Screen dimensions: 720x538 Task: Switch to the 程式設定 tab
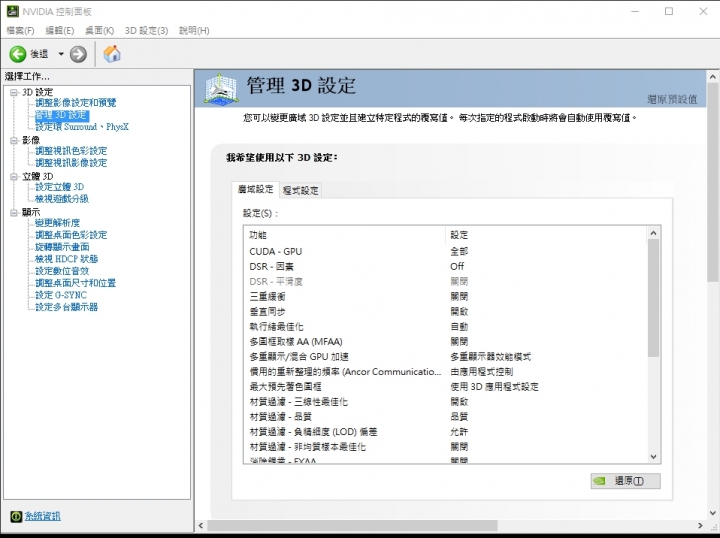[x=301, y=191]
